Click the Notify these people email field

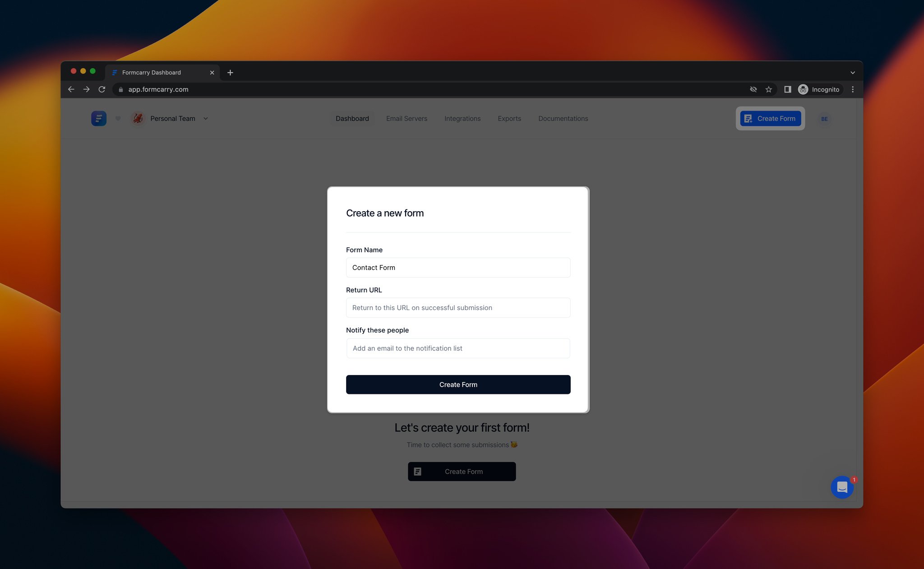pyautogui.click(x=457, y=348)
